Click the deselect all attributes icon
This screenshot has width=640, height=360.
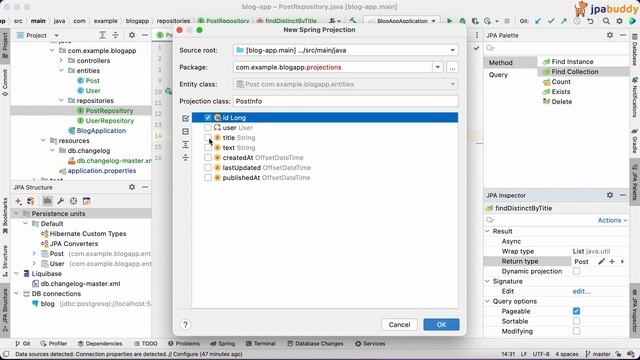click(x=186, y=131)
